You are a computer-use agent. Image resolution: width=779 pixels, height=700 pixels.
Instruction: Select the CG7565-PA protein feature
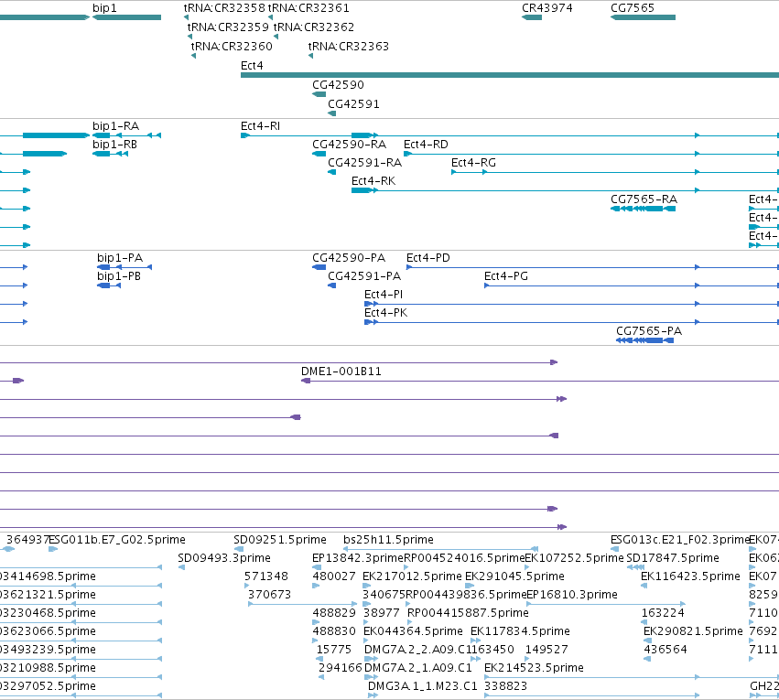(x=644, y=340)
